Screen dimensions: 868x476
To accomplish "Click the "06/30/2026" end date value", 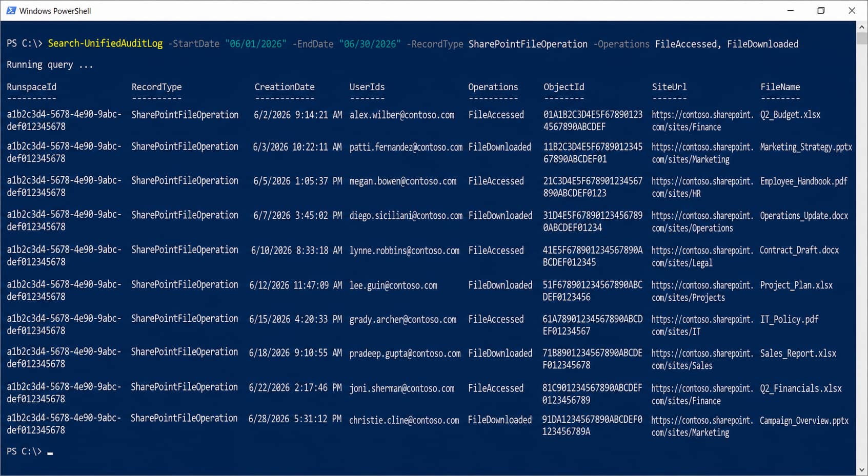I will pos(370,44).
